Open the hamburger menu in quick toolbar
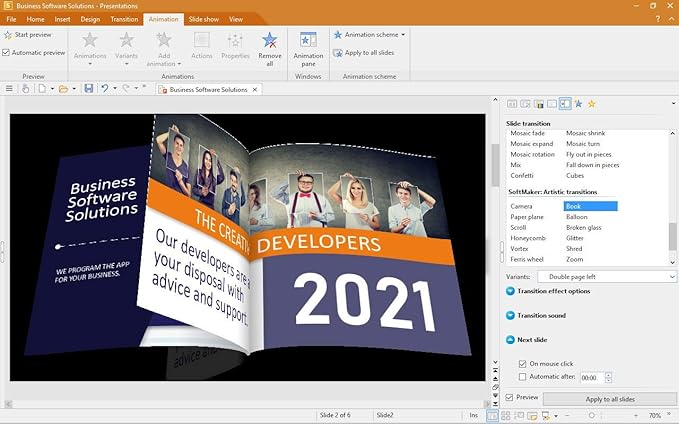679x424 pixels. click(x=9, y=89)
